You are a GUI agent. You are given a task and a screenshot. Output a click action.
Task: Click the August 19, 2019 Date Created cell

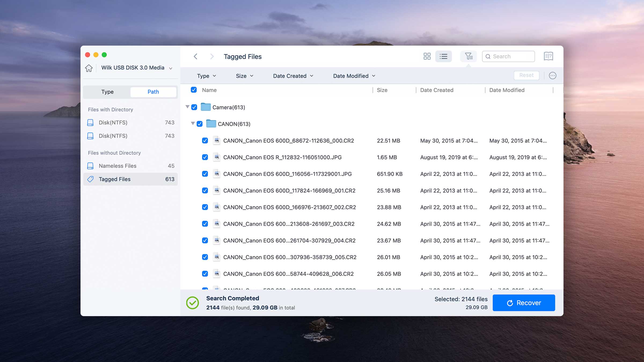(x=449, y=157)
